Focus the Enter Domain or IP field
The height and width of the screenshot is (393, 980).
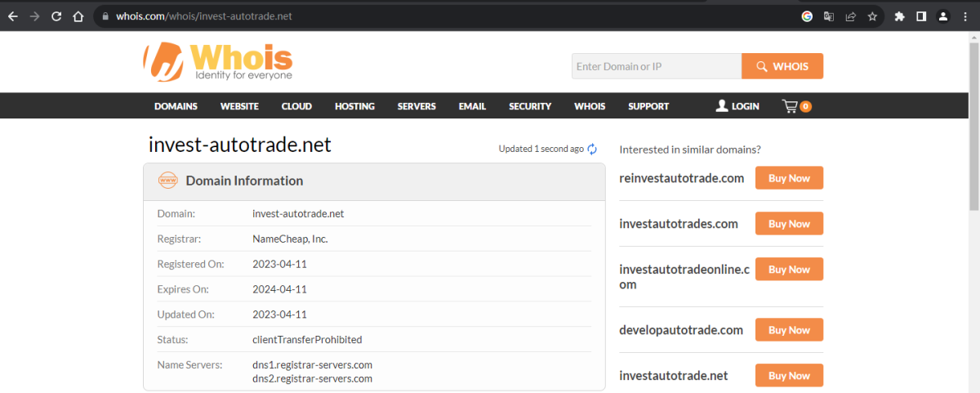click(x=656, y=66)
